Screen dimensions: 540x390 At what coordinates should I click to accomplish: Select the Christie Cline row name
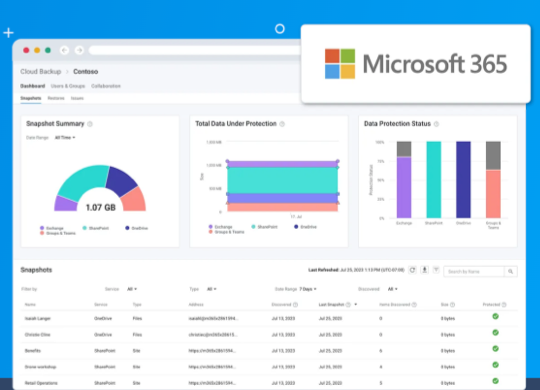[x=38, y=335]
